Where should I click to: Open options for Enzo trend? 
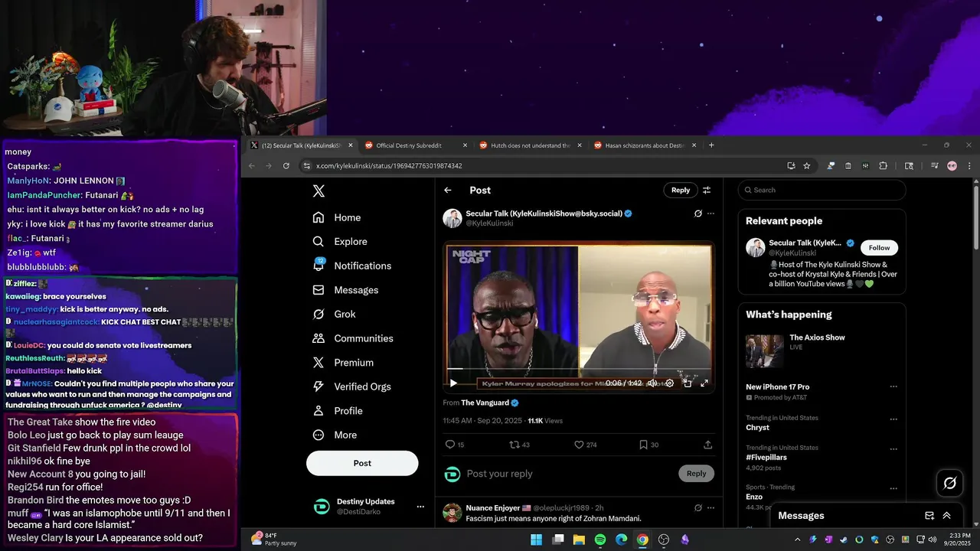(x=893, y=488)
